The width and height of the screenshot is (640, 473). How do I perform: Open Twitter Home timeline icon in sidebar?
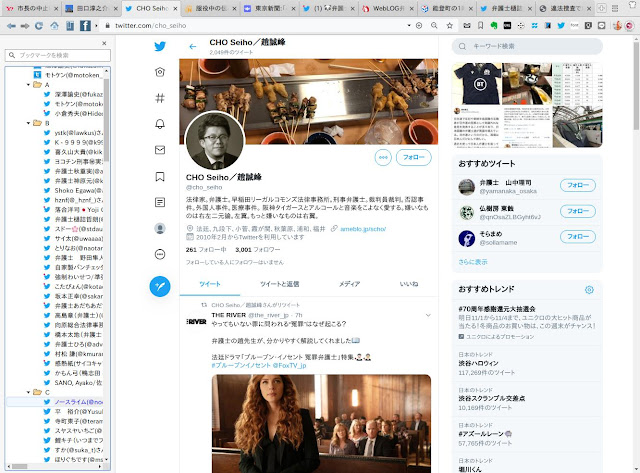(160, 72)
